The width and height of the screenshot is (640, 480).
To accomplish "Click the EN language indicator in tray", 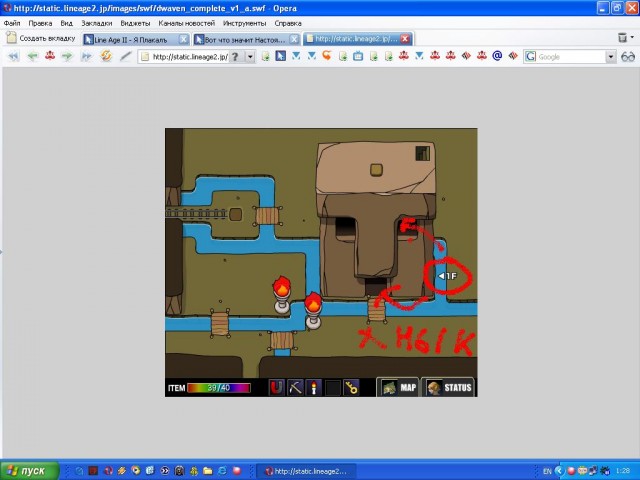I will coord(547,471).
